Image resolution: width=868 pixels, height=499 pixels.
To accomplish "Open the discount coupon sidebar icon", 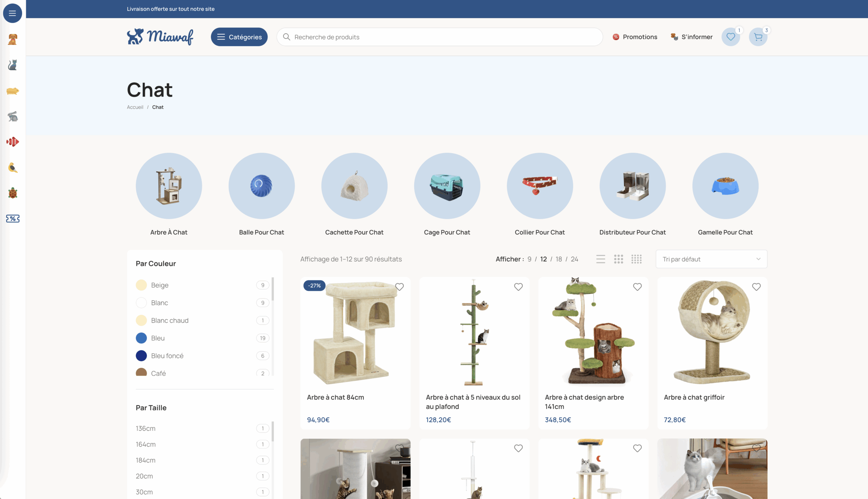I will (13, 219).
